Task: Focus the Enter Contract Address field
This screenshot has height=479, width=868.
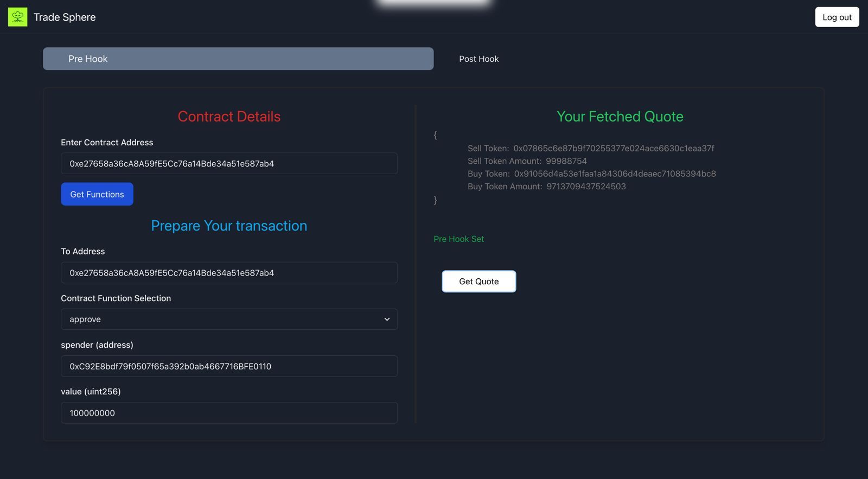Action: click(229, 163)
